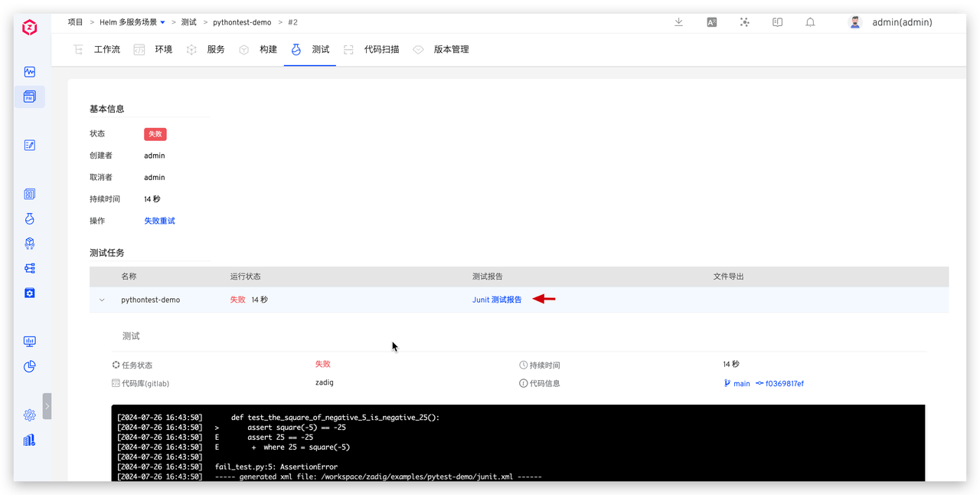Image resolution: width=980 pixels, height=495 pixels.
Task: Click the test flask icon in the sidebar
Action: click(29, 218)
